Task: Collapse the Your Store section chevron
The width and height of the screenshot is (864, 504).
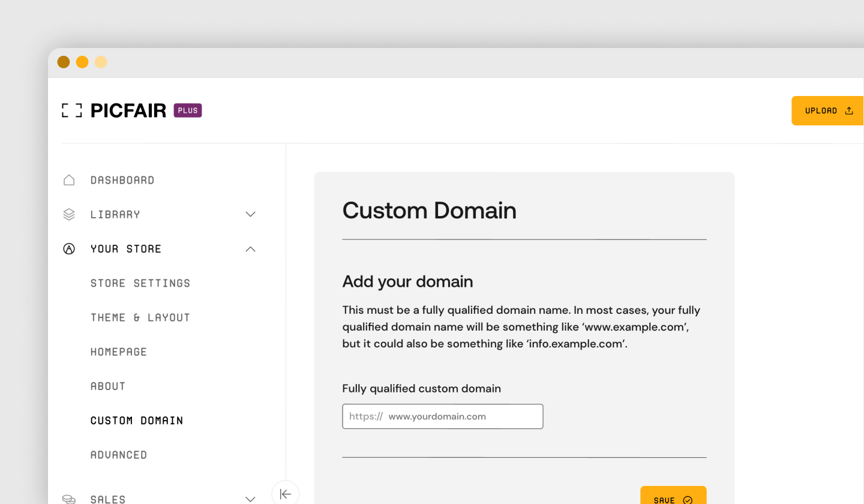Action: coord(251,249)
